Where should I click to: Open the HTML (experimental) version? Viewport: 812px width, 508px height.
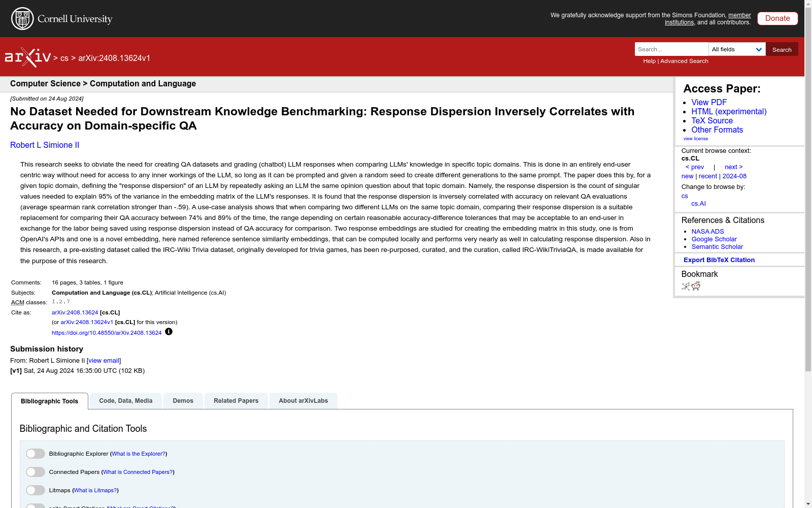(x=729, y=112)
